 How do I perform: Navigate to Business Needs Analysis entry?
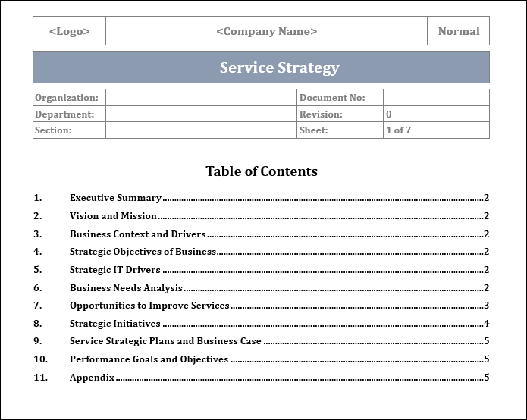click(126, 288)
